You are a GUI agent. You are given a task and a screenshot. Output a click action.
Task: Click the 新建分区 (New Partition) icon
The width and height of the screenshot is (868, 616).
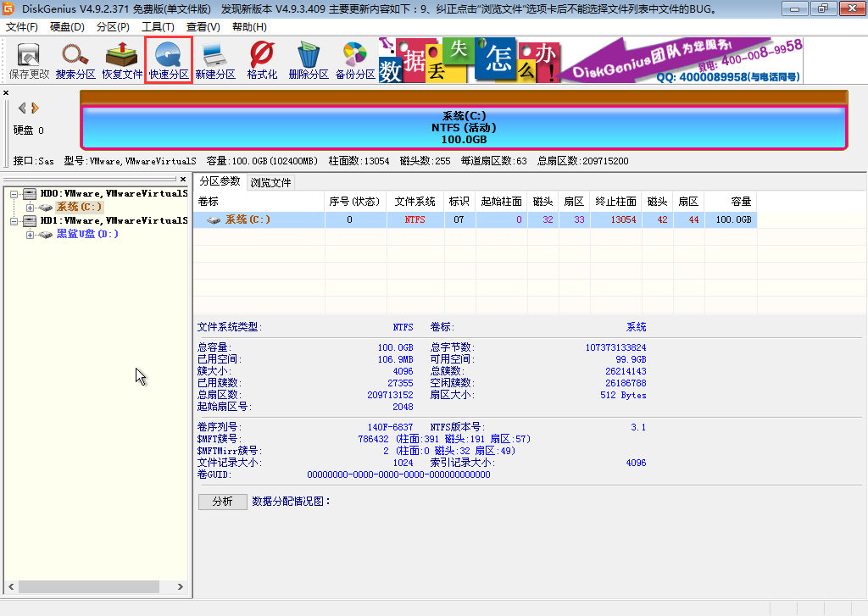(215, 61)
